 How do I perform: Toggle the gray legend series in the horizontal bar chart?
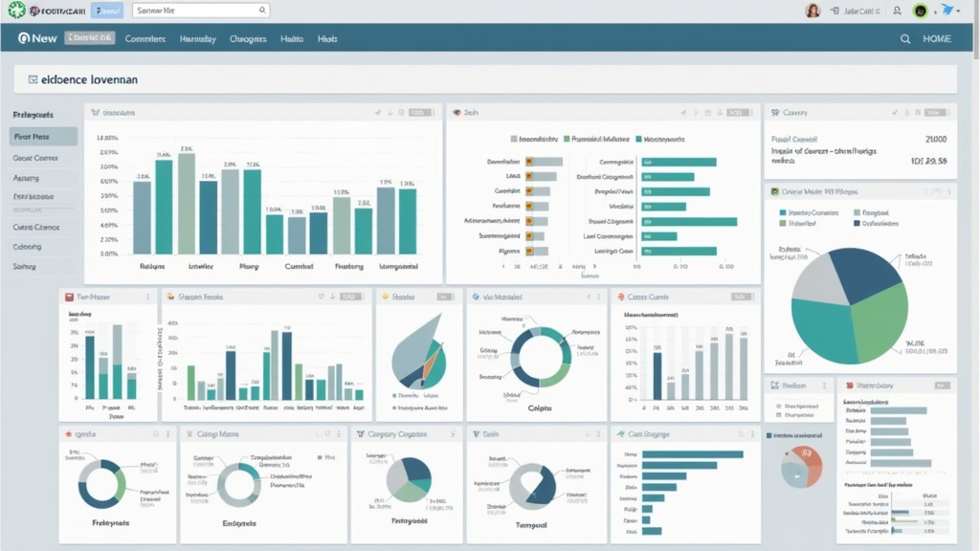pos(515,139)
